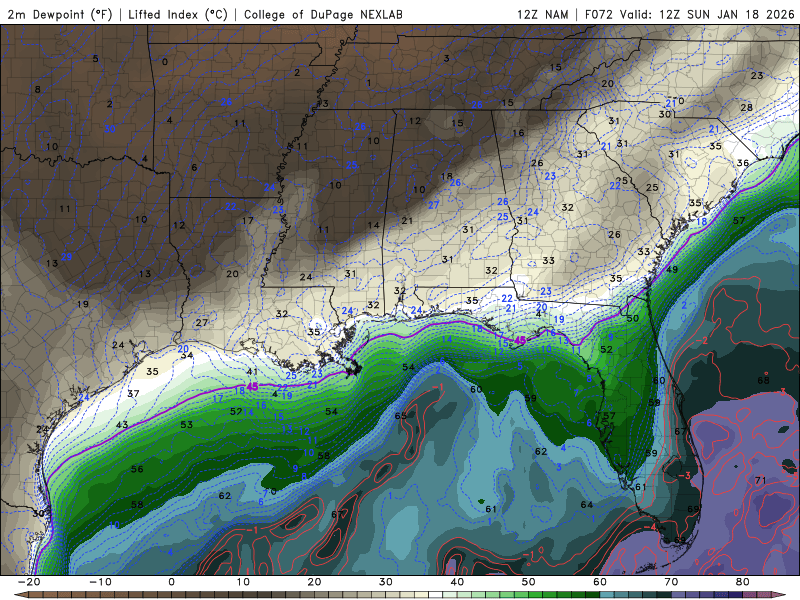Click the 'F072 Valid: 12Z SUN JAN 18 2026' text
800x600 pixels.
(x=689, y=14)
